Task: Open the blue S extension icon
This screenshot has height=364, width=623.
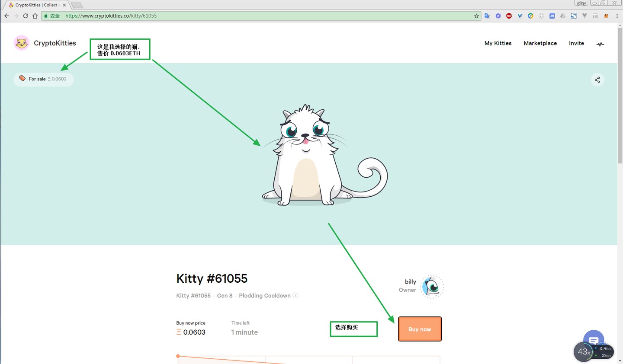Action: [574, 16]
